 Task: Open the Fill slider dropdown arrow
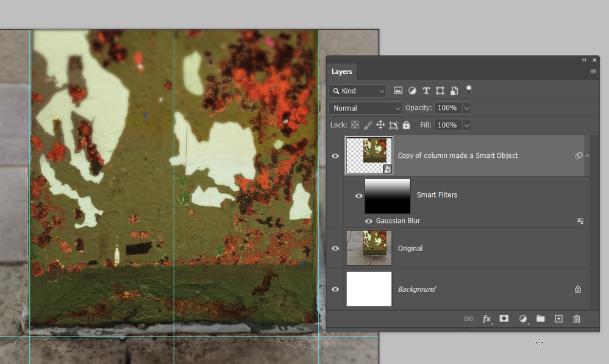point(466,125)
